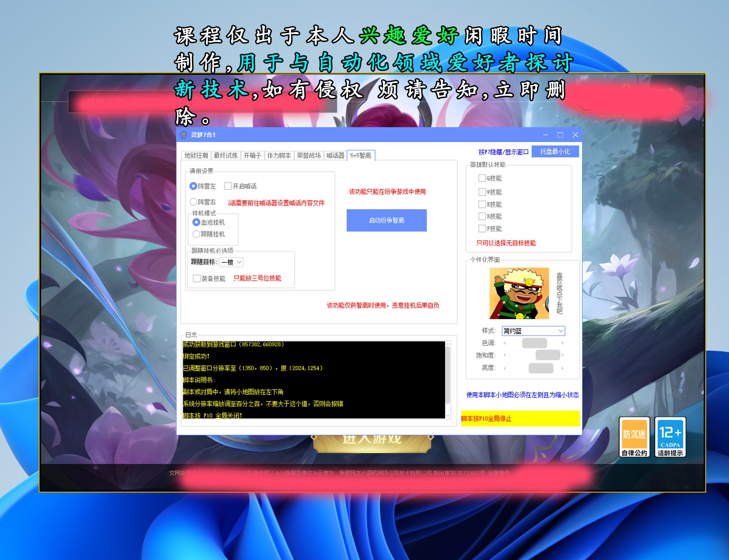
Task: Switch to the 地狱狂潮 tab
Action: 196,155
